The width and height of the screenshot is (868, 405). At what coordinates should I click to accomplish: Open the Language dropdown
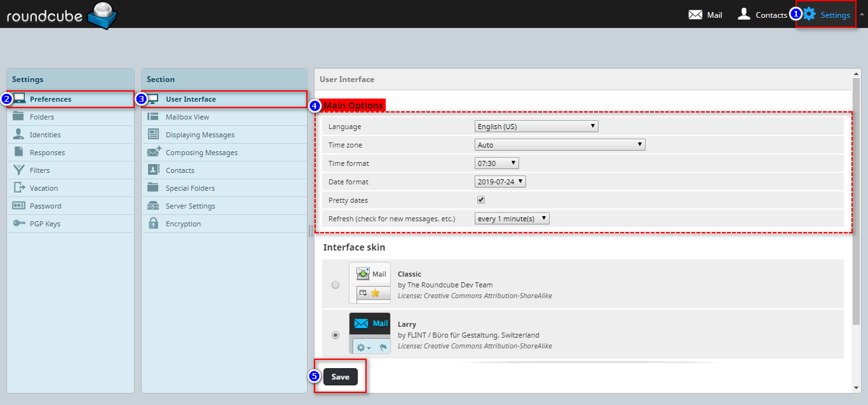536,127
